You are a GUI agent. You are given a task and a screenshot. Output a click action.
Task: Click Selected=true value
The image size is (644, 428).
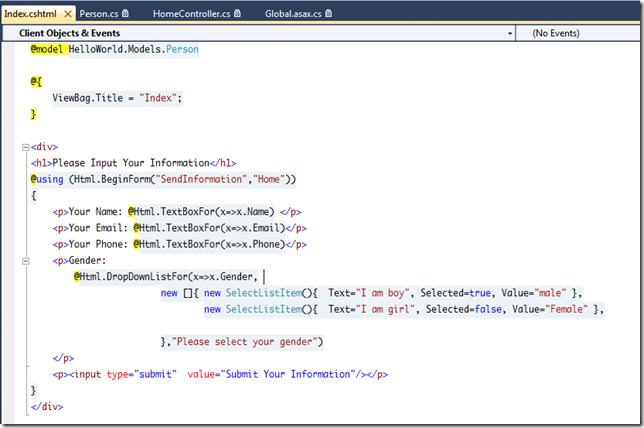coord(480,293)
